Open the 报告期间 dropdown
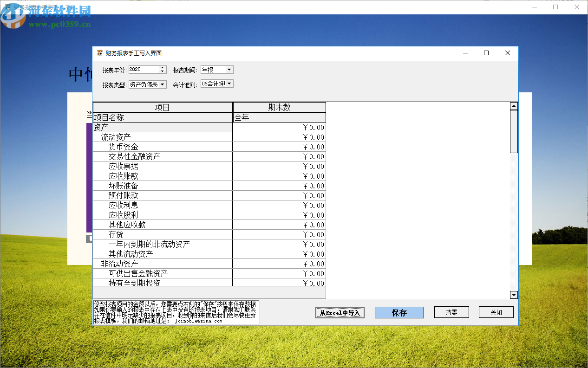The height and width of the screenshot is (368, 588). (230, 69)
